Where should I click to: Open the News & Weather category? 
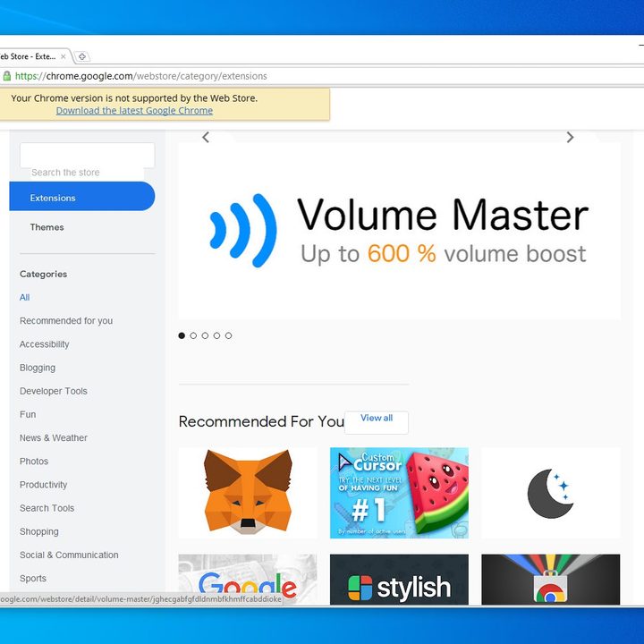(54, 437)
